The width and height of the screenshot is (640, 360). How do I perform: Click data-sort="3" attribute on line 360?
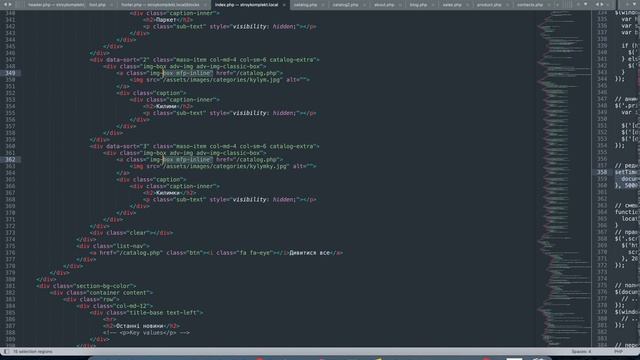(x=127, y=147)
